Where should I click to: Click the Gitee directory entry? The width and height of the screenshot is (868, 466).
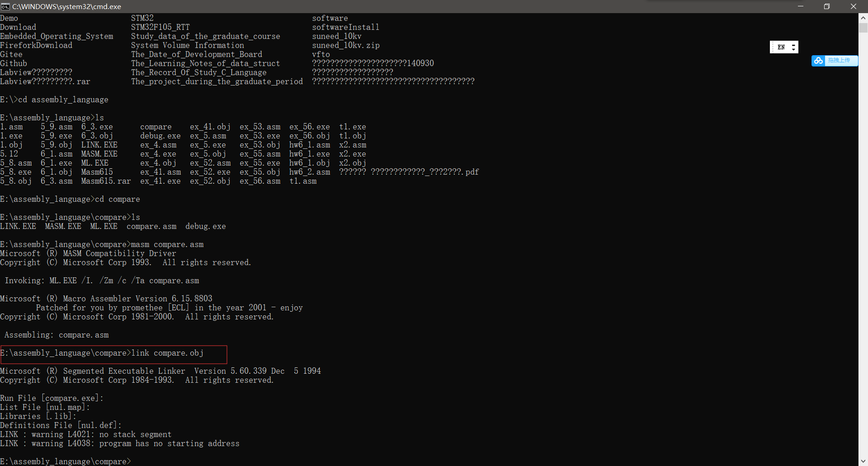point(11,54)
